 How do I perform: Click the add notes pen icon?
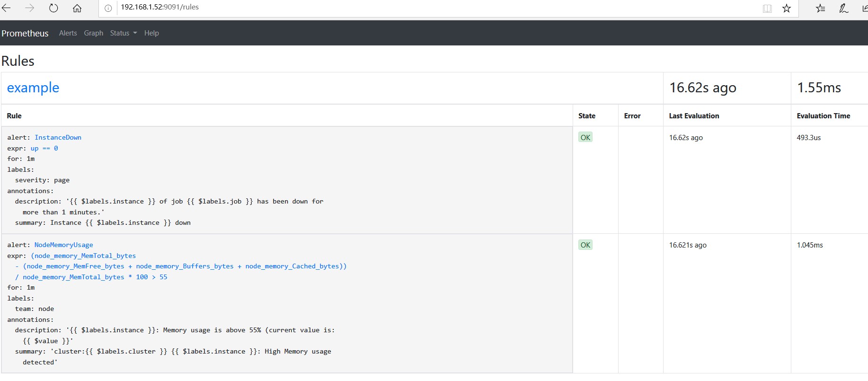coord(844,9)
